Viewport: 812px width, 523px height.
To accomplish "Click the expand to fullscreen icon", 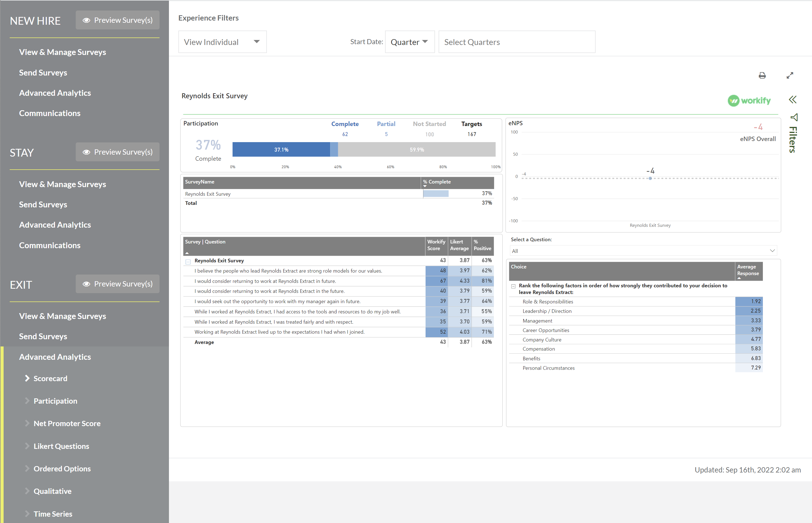I will click(x=790, y=76).
